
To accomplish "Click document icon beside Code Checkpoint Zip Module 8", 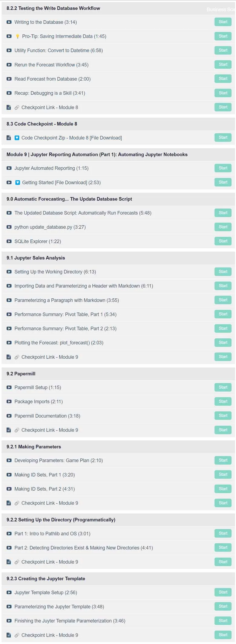I will point(9,138).
